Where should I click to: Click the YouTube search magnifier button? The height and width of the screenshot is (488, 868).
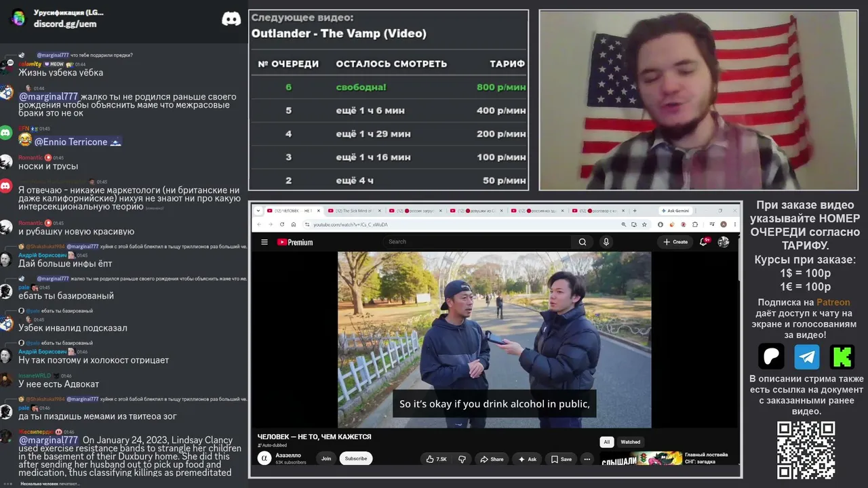[x=582, y=242]
